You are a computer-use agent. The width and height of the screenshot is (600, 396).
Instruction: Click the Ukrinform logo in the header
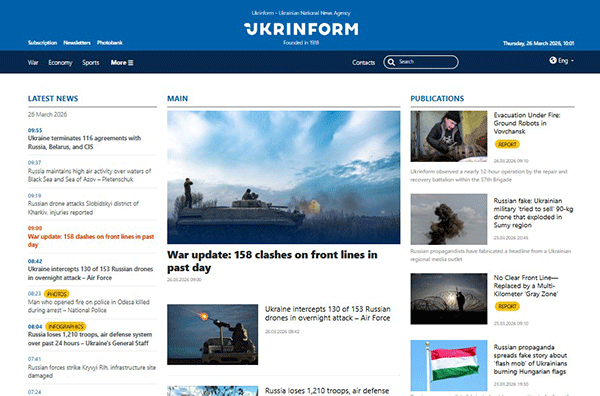pos(301,29)
